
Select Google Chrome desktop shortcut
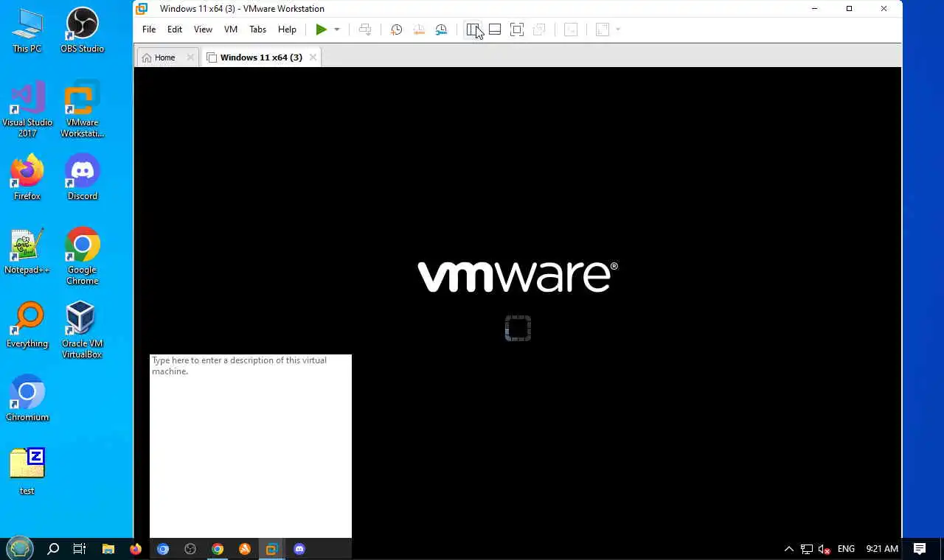coord(82,257)
